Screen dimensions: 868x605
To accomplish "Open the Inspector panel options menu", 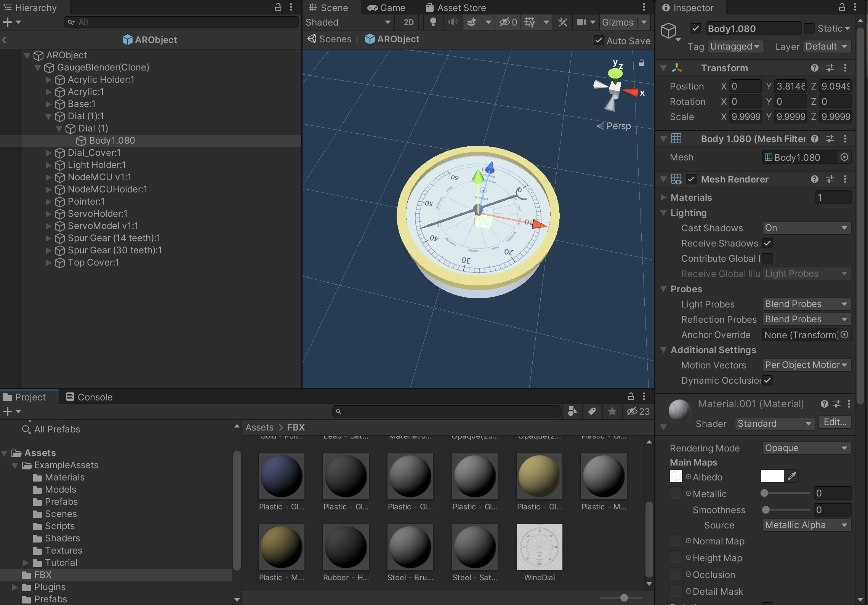I will (855, 7).
